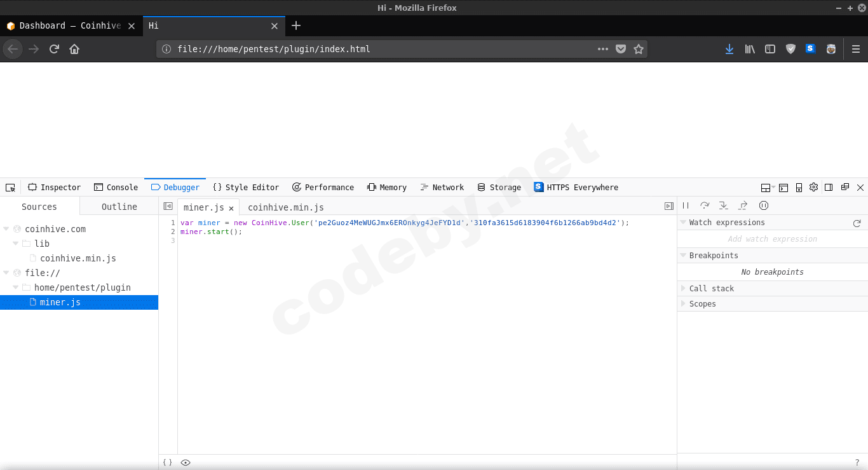The height and width of the screenshot is (470, 868).
Task: Switch to the Outline tab
Action: pos(119,207)
